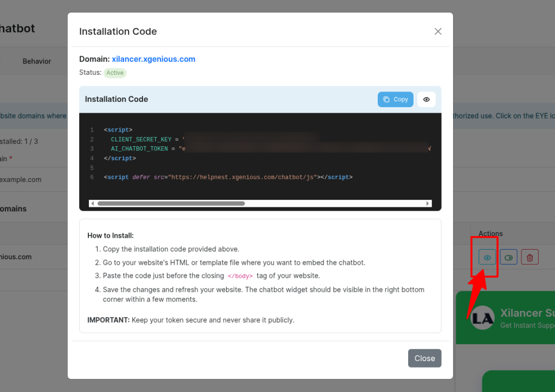Toggle code visibility with the header eye icon
Image resolution: width=555 pixels, height=392 pixels.
(427, 100)
